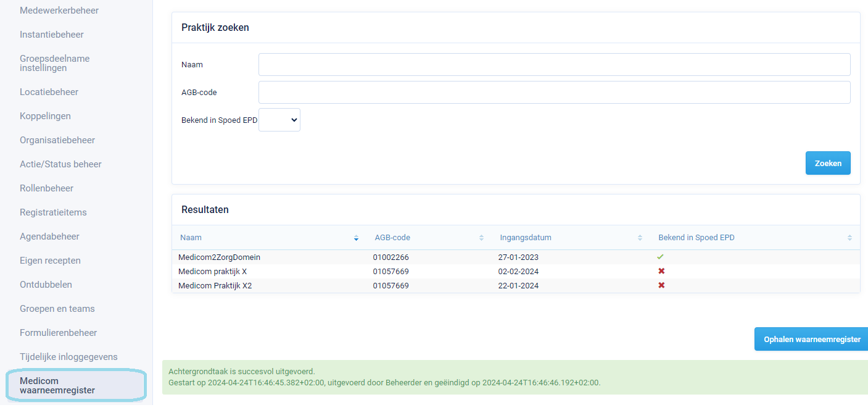868x410 pixels.
Task: Focus the AGB-code input field
Action: coord(554,93)
